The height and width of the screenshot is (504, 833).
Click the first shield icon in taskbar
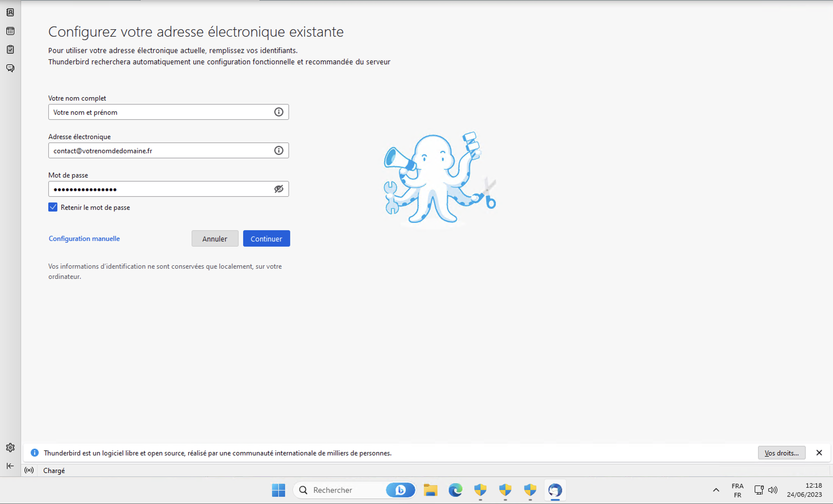pos(481,490)
